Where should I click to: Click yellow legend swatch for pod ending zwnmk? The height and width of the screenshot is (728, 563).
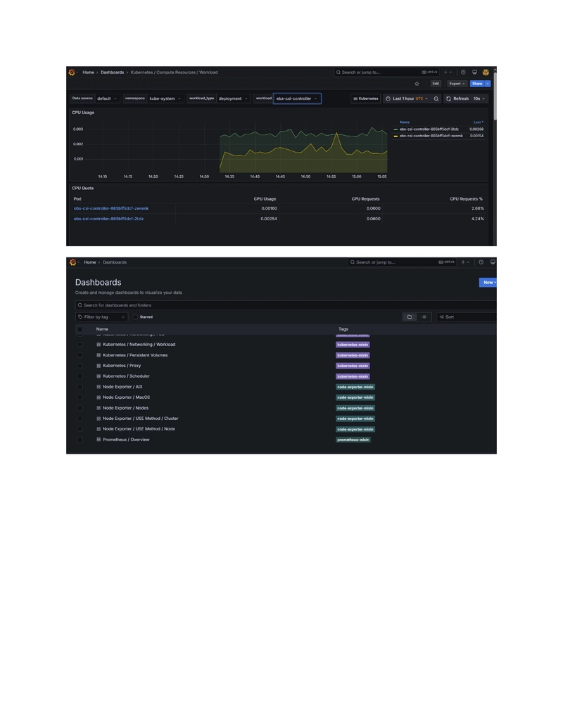click(396, 136)
